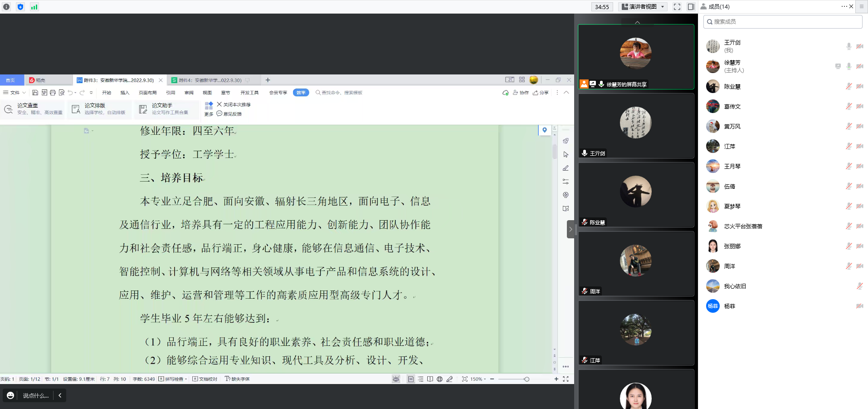This screenshot has height=409, width=868.
Task: Click the fullscreen icon in meeting toolbar
Action: 677,7
